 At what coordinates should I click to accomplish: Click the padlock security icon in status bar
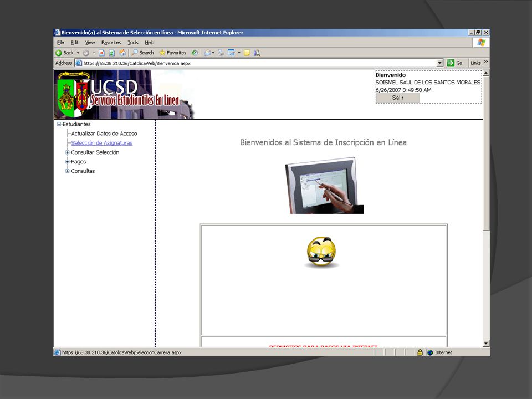(420, 352)
